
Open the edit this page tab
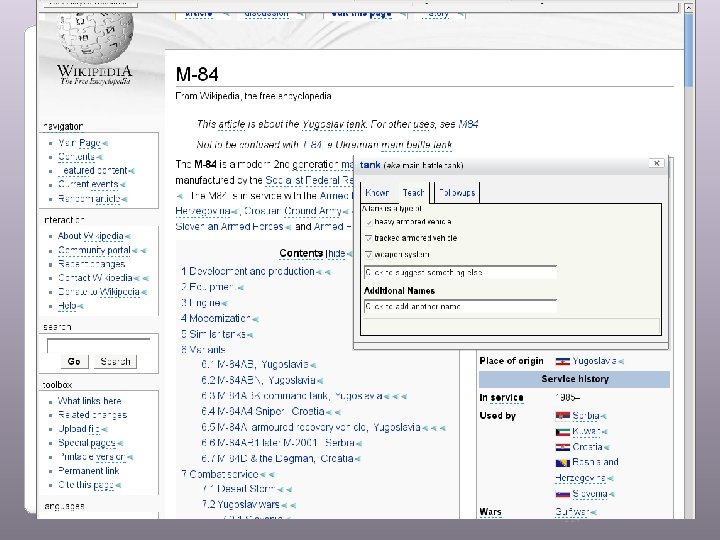361,14
